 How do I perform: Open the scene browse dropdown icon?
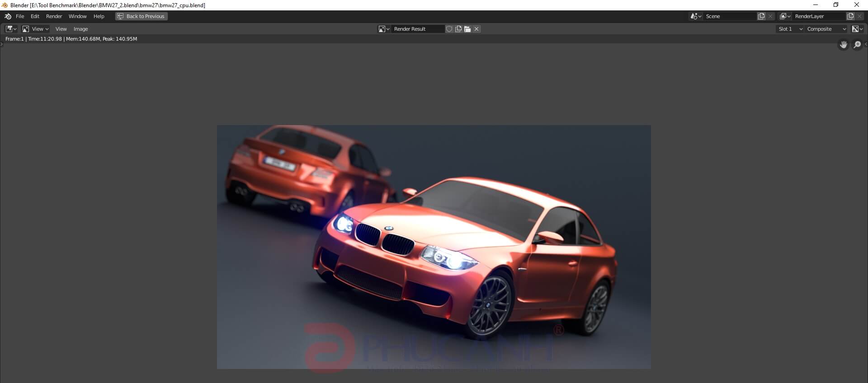[x=696, y=16]
